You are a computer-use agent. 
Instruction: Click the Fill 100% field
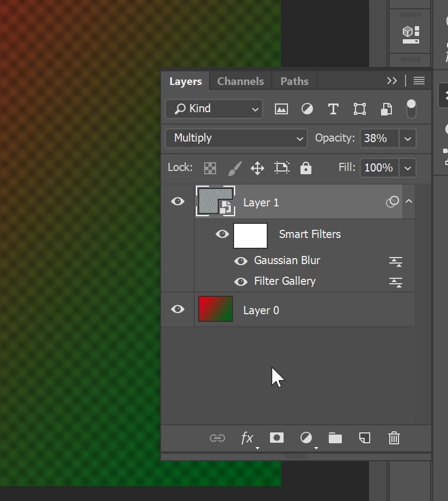(379, 168)
